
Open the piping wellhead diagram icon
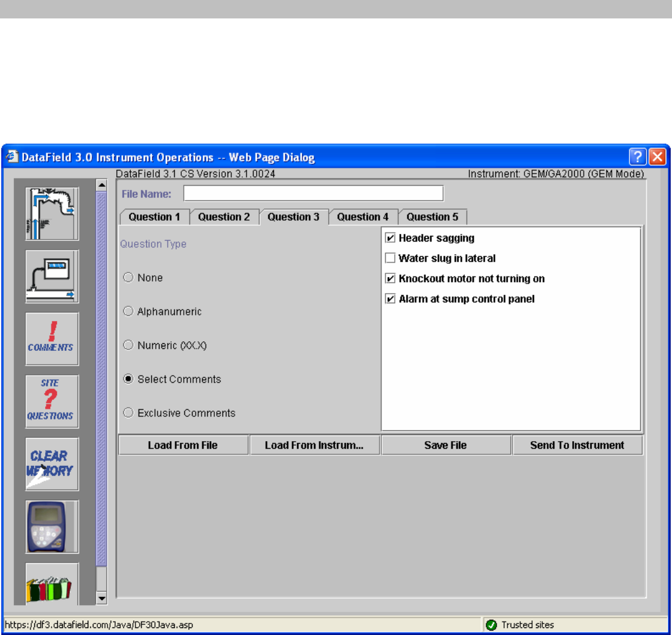pyautogui.click(x=52, y=214)
